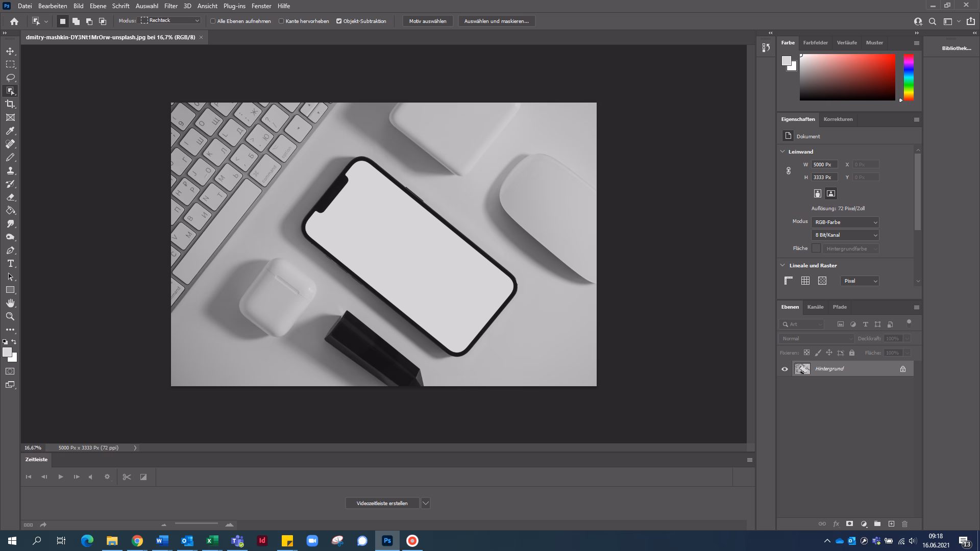Image resolution: width=980 pixels, height=551 pixels.
Task: Check the Kante hervorheben option
Action: [x=282, y=21]
